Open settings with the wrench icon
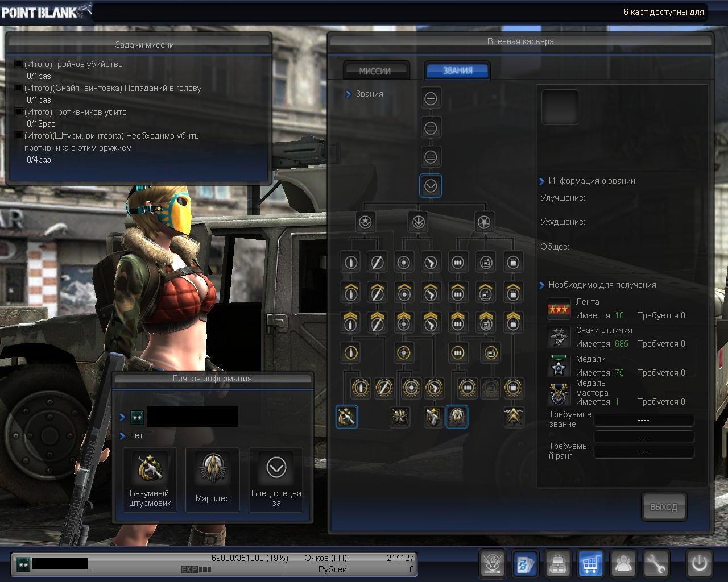This screenshot has height=582, width=728. (x=656, y=564)
